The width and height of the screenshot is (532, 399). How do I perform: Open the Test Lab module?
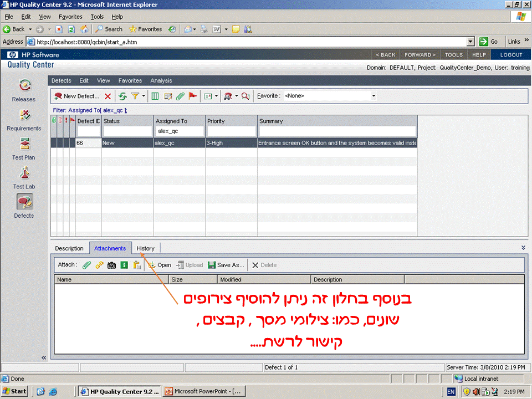click(x=24, y=178)
